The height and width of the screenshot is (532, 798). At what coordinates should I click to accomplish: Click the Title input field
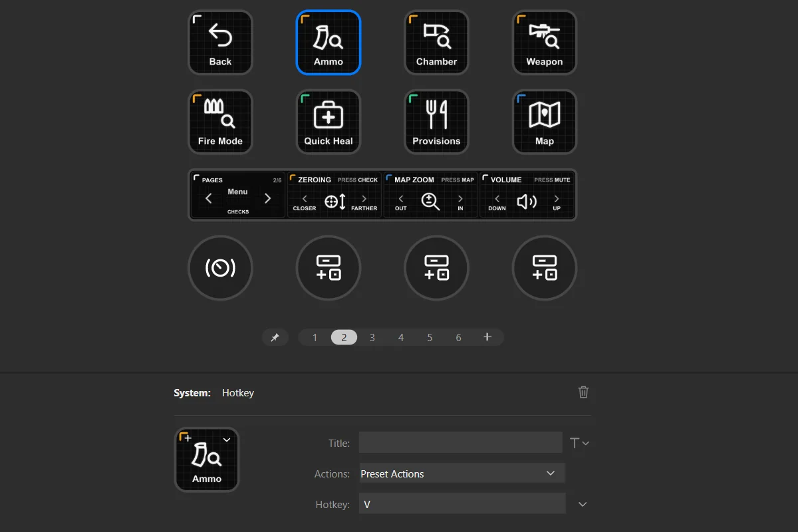click(460, 442)
